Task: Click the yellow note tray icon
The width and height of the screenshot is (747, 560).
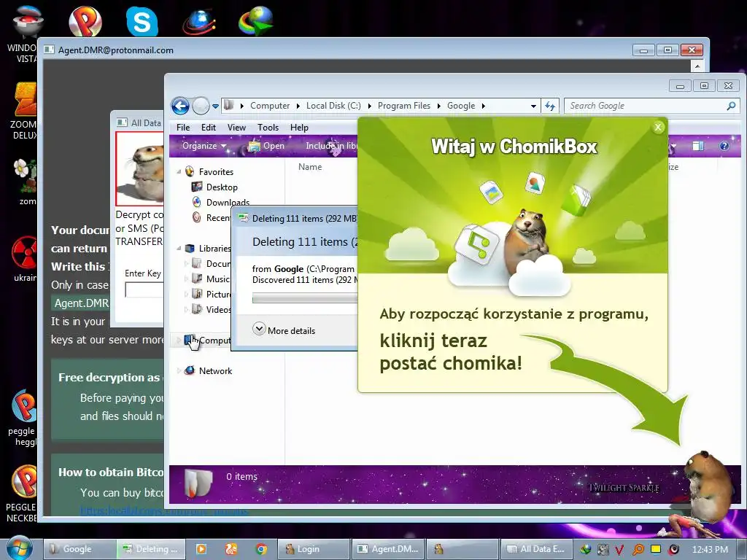Action: 656,549
